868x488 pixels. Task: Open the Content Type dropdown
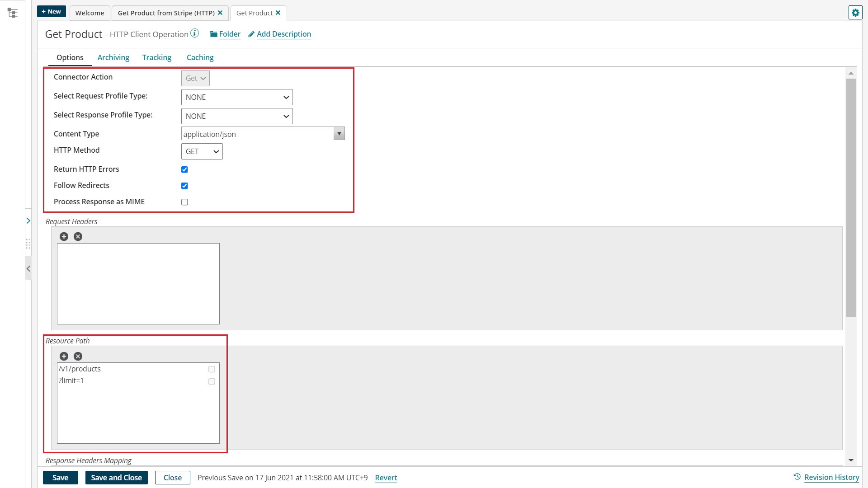[x=339, y=133]
